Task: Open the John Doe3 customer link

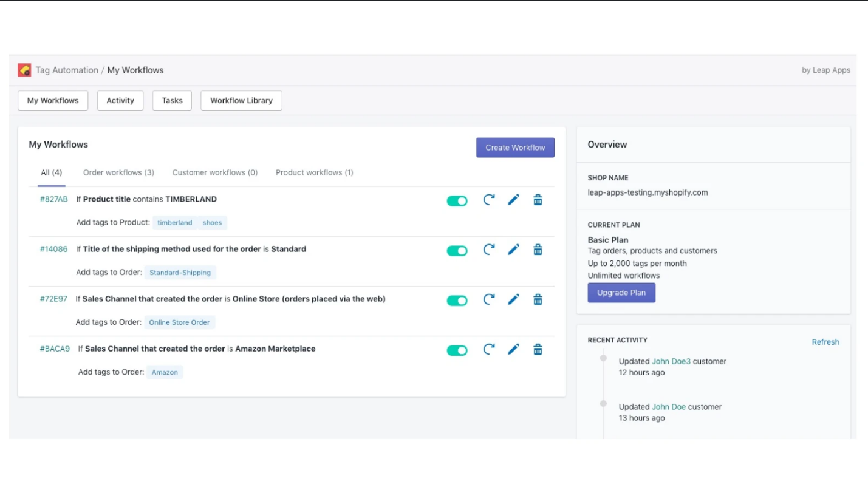Action: 671,361
